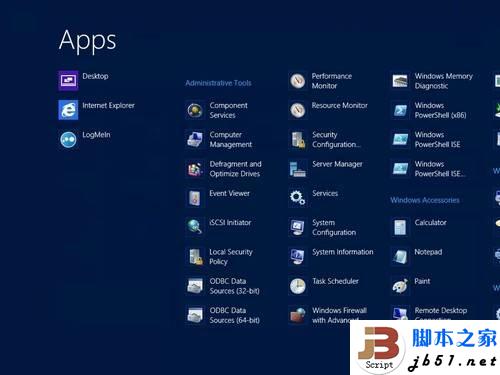
Task: Launch Computer Management icon
Action: [195, 140]
